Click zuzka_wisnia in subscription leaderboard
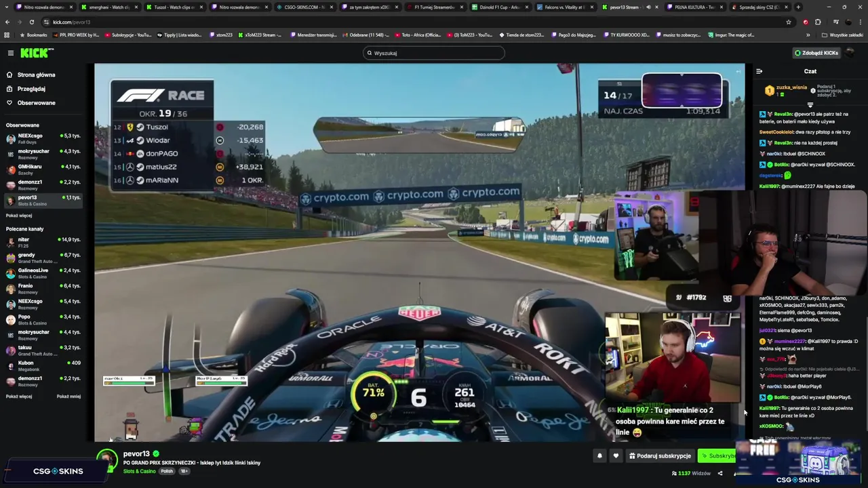Screen dimensions: 868x488 pos(791,87)
